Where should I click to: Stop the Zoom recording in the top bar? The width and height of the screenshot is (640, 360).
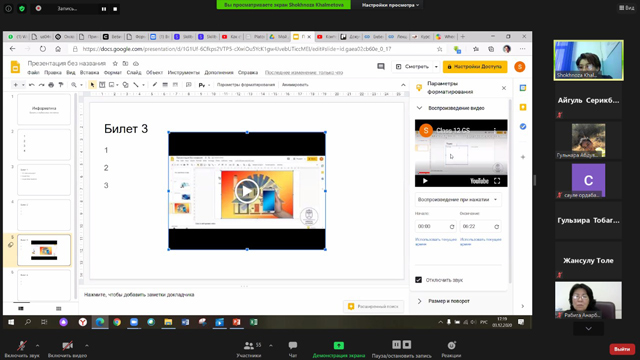point(115,9)
